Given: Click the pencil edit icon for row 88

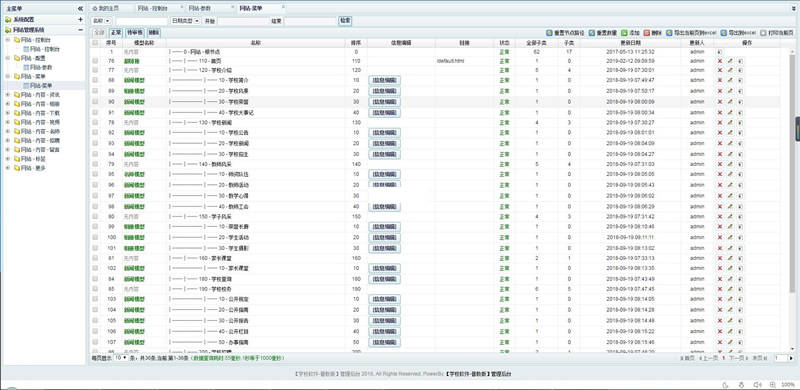Looking at the screenshot, I should click(x=730, y=80).
